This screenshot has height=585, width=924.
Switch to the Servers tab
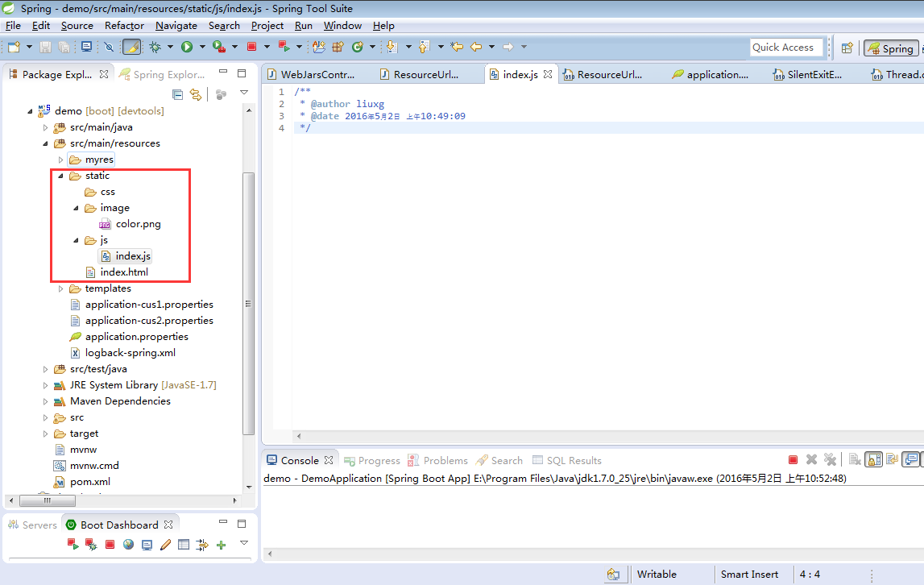click(32, 525)
